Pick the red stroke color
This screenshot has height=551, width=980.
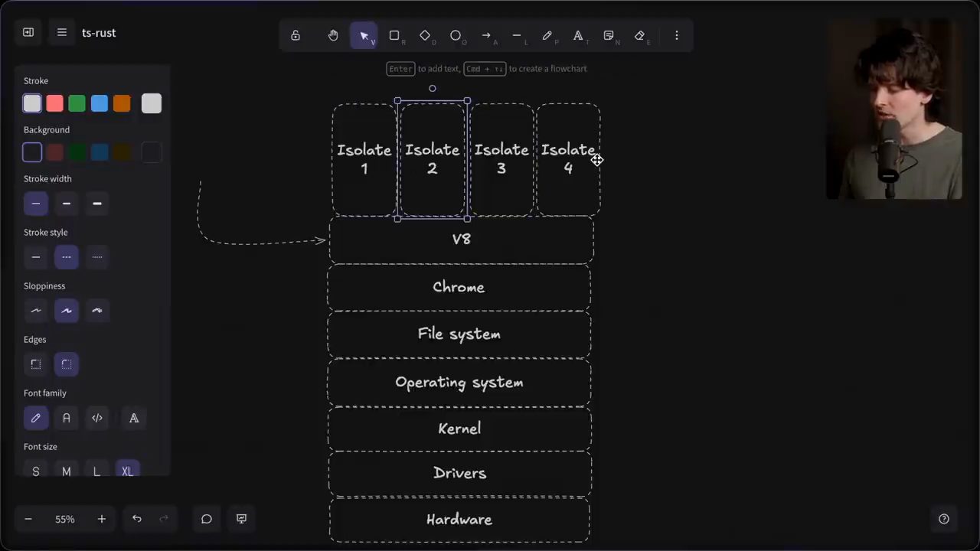pos(54,103)
